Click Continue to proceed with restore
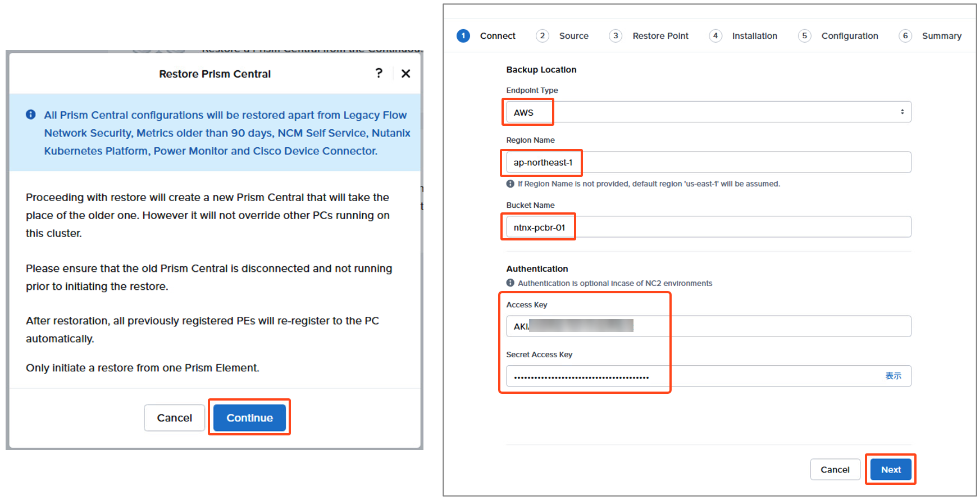Screen dimensions: 980x500 pyautogui.click(x=249, y=417)
